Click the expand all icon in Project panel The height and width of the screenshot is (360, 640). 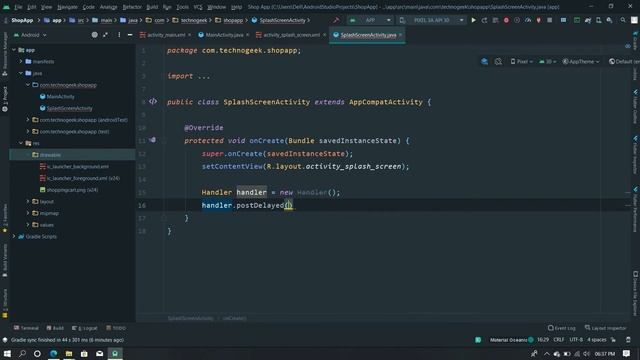(106, 35)
